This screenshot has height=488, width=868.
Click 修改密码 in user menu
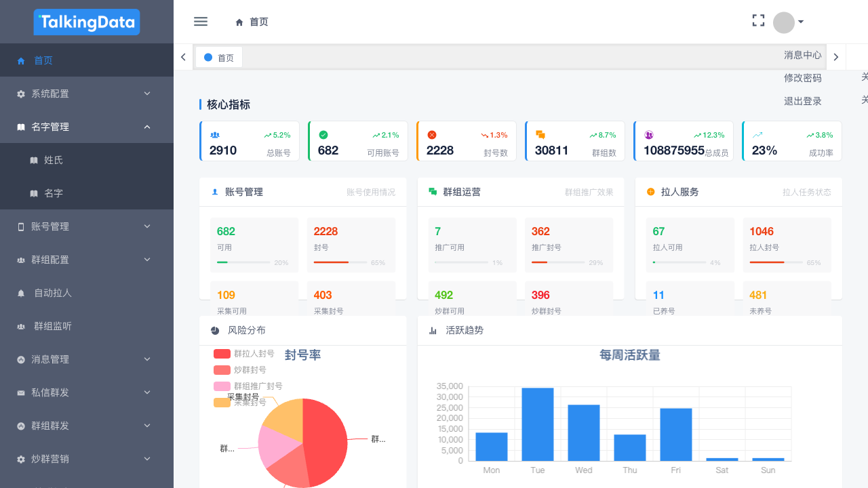tap(802, 78)
